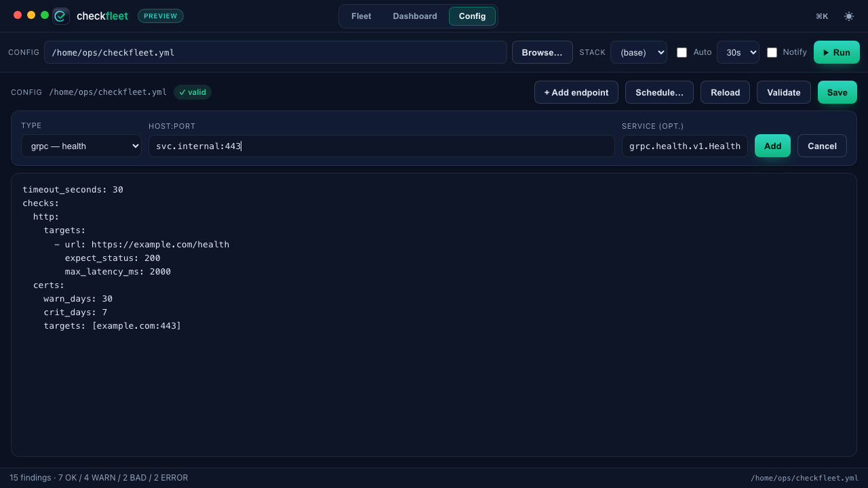Click the max_latency_ms: 2000 line

[118, 271]
